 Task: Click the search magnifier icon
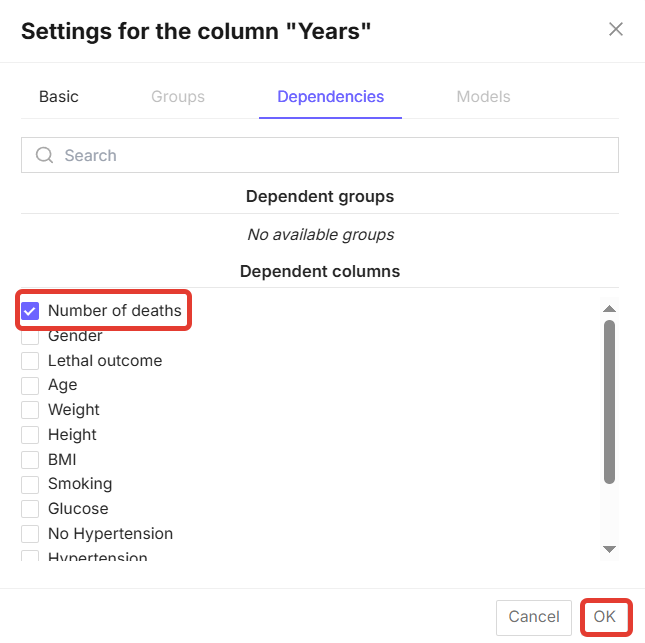click(x=44, y=155)
